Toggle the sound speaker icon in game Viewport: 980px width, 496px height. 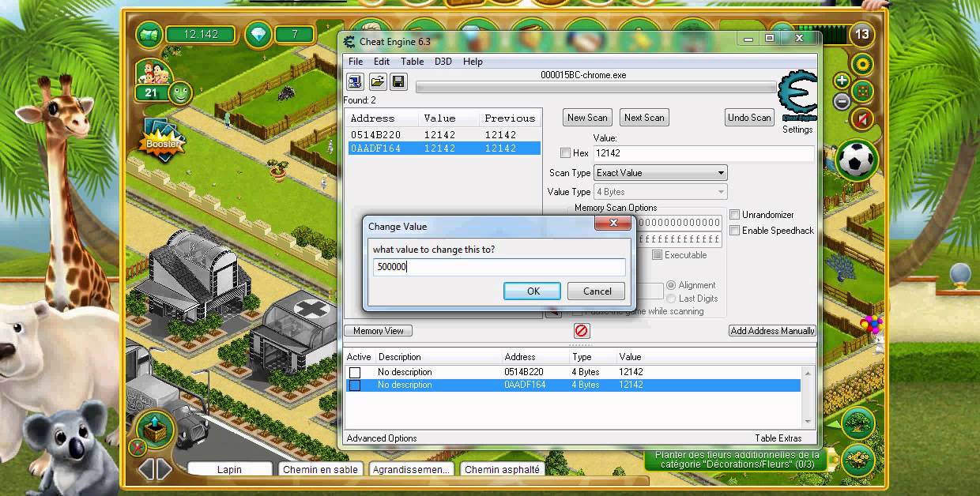862,118
